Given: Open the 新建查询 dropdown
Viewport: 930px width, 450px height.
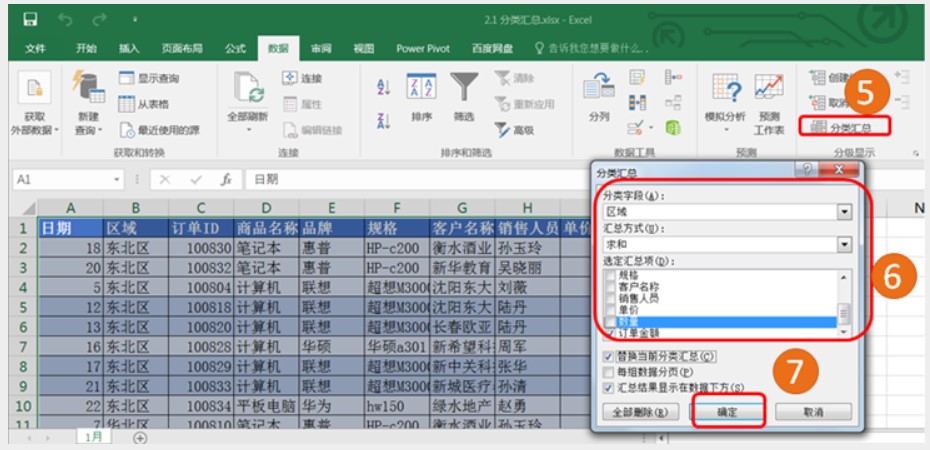Looking at the screenshot, I should tap(89, 104).
